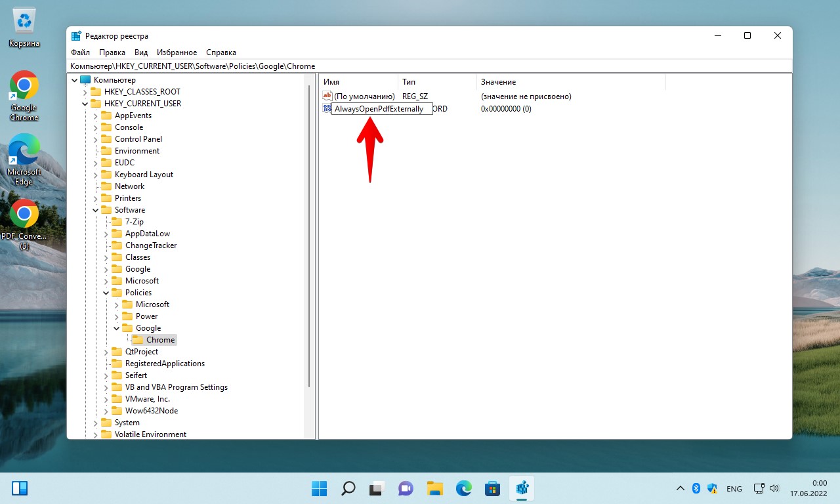
Task: Open the Корзина desktop icon
Action: 24,28
